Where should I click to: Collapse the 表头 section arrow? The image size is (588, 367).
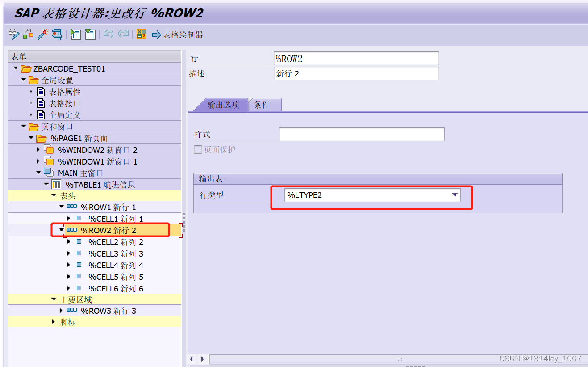tap(54, 195)
